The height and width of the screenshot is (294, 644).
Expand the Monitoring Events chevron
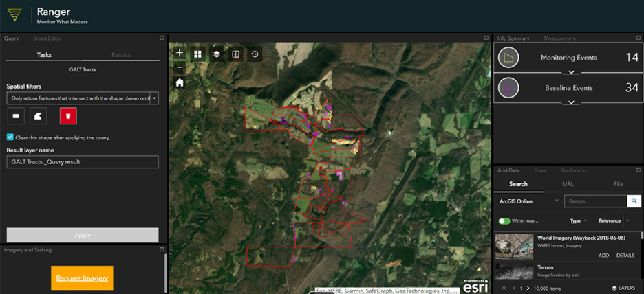[569, 72]
